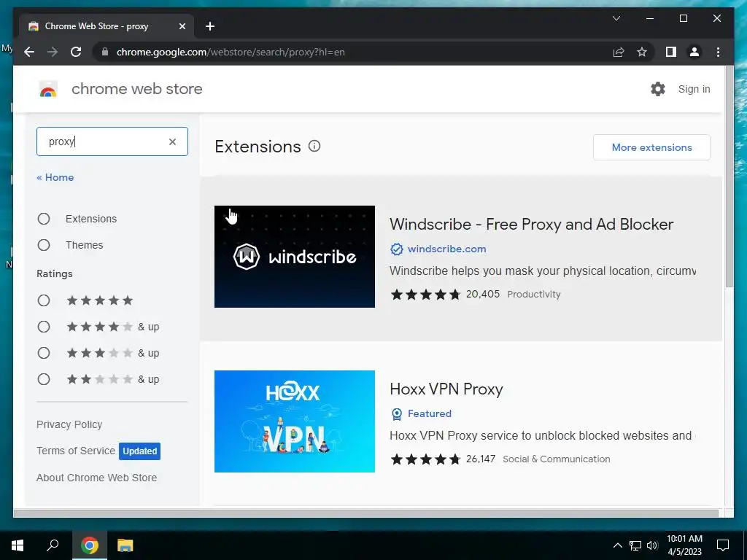Image resolution: width=747 pixels, height=560 pixels.
Task: Open the Windows Start menu
Action: point(18,545)
